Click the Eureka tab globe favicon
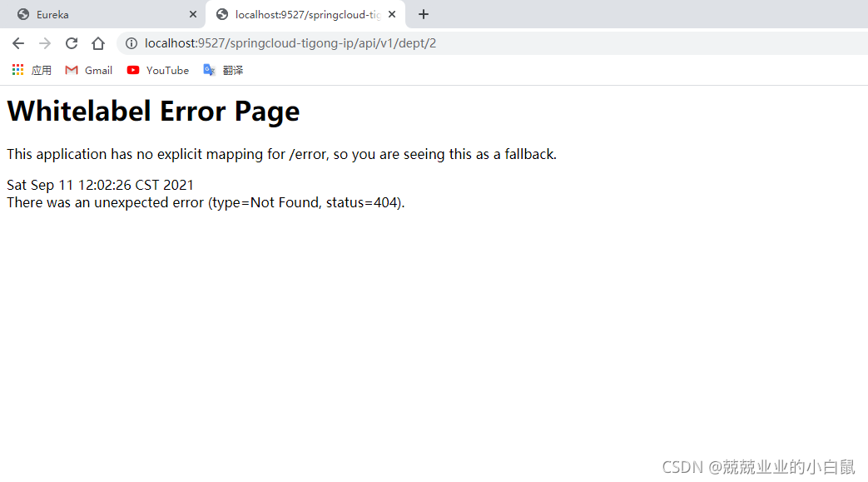 (x=23, y=14)
